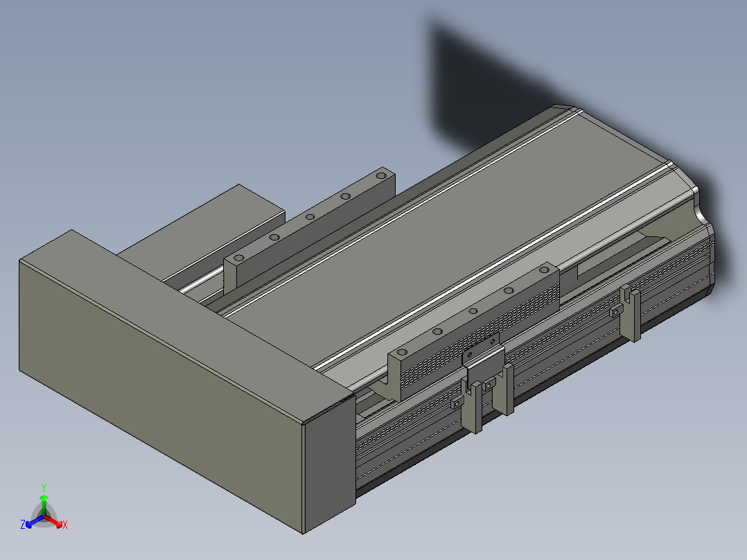The width and height of the screenshot is (747, 560).
Task: Select the hole at the far end of the left mounting rail
Action: point(380,175)
